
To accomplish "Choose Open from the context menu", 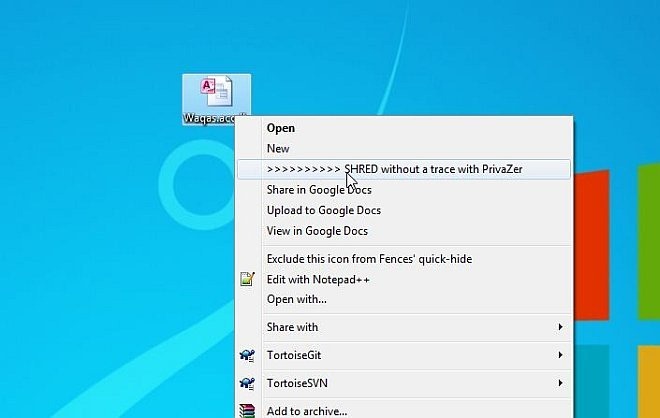I will (404, 128).
